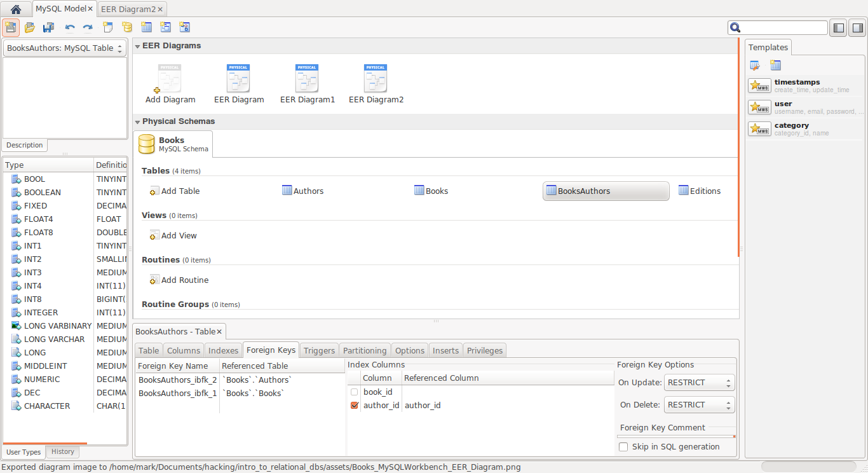868x473 pixels.
Task: Switch to the Inserts tab
Action: pos(445,350)
